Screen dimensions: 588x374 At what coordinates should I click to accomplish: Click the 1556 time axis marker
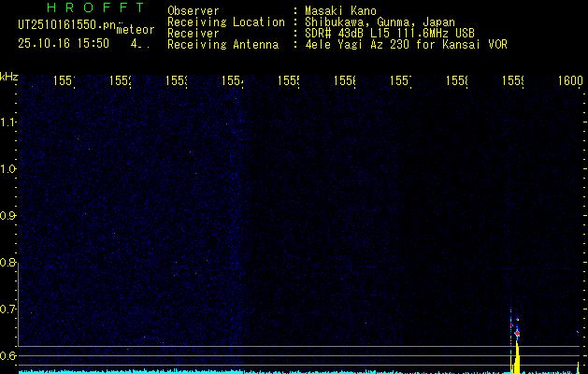tap(345, 80)
